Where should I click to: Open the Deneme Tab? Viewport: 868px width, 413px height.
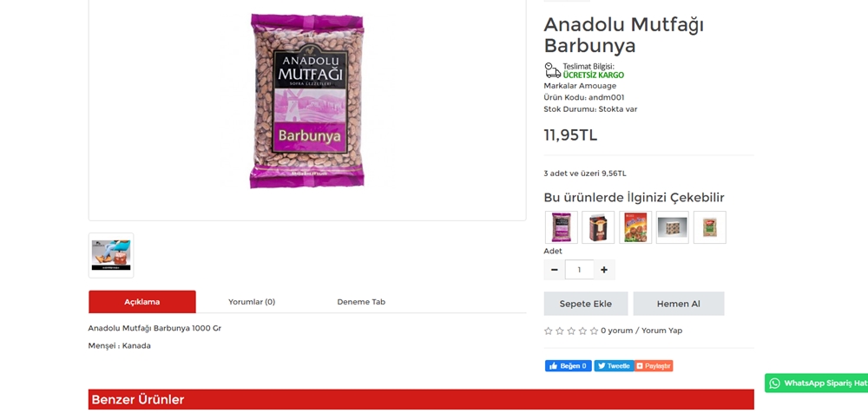[361, 302]
